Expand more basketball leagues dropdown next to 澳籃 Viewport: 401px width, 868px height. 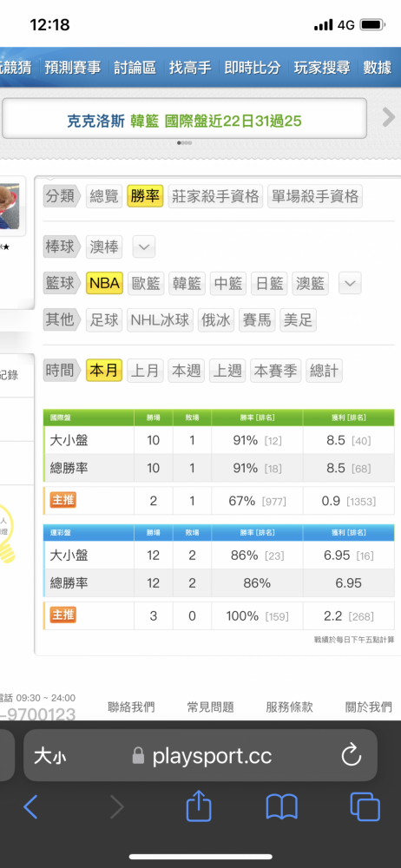[350, 284]
